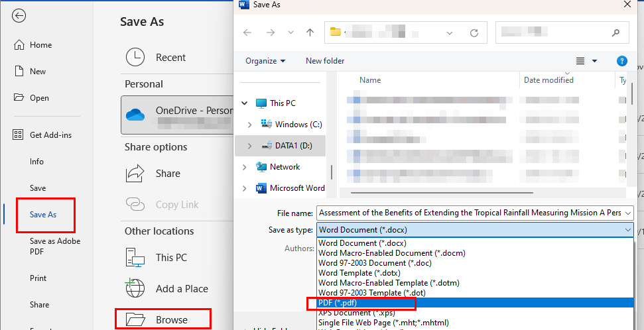
Task: Click Save in backstage menu
Action: (x=38, y=188)
